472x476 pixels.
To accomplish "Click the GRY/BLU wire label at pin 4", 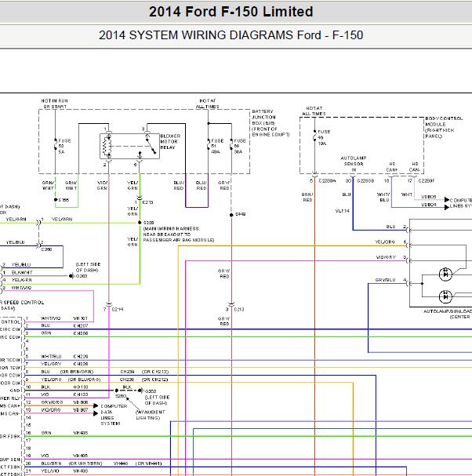I will 385,280.
